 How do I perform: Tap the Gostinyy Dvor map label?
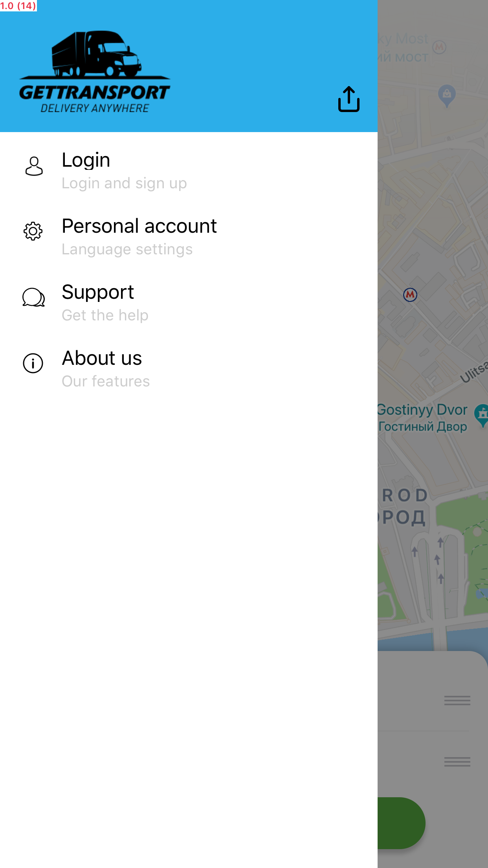pos(422,410)
